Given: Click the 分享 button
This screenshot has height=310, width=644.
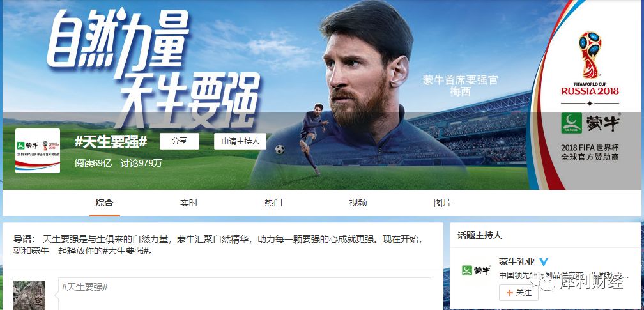Looking at the screenshot, I should click(x=180, y=141).
